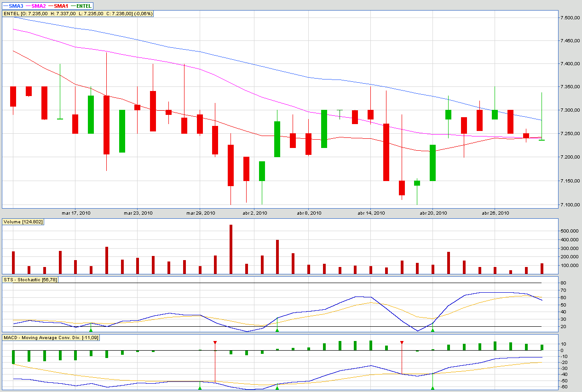Click the 7.400,00 price axis label
The image size is (582, 392).
click(x=570, y=64)
